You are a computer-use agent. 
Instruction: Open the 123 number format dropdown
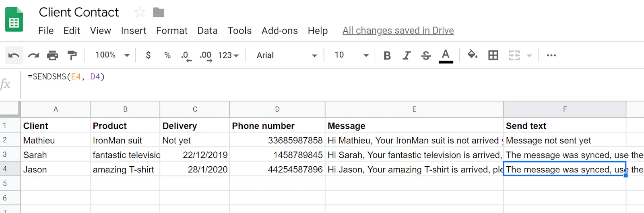click(x=228, y=55)
